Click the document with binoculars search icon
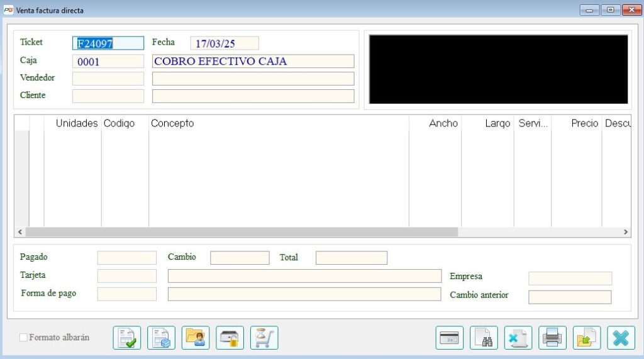 pyautogui.click(x=484, y=338)
